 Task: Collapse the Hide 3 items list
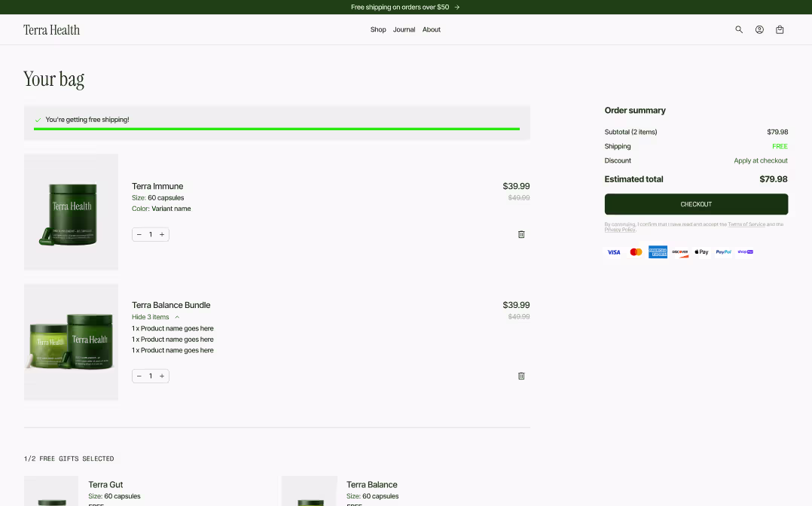(151, 317)
